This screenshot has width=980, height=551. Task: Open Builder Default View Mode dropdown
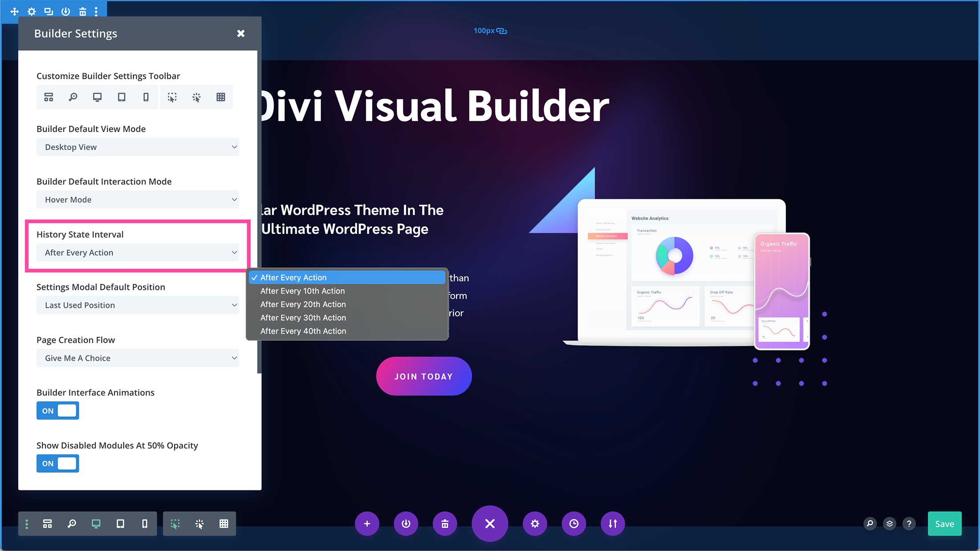(138, 147)
